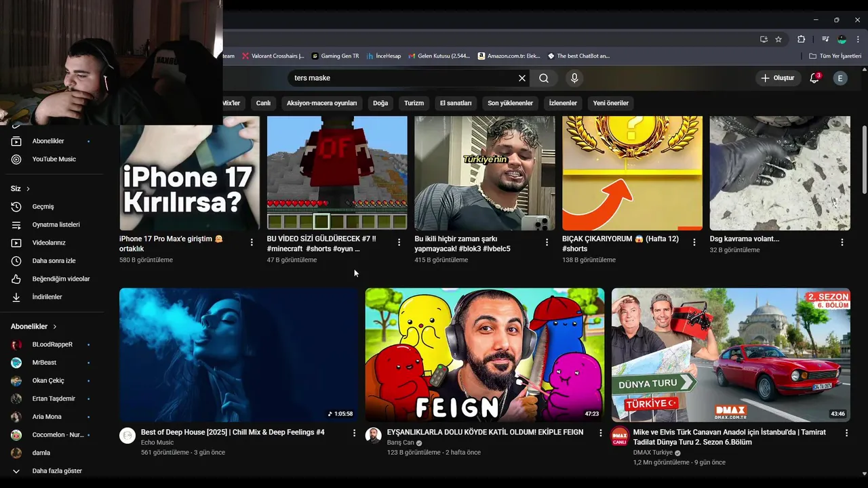Image resolution: width=868 pixels, height=488 pixels.
Task: Select the El sanatları filter chip
Action: pos(456,103)
